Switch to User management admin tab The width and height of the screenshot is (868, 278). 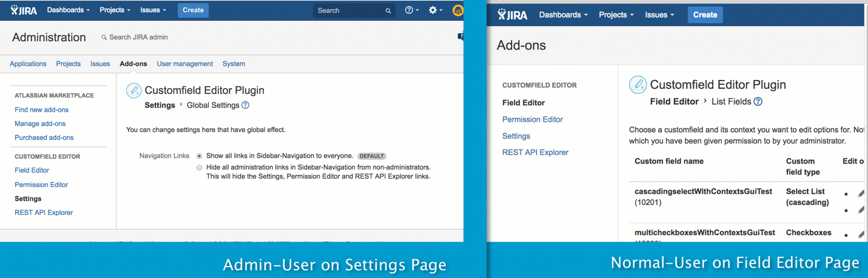coord(185,64)
